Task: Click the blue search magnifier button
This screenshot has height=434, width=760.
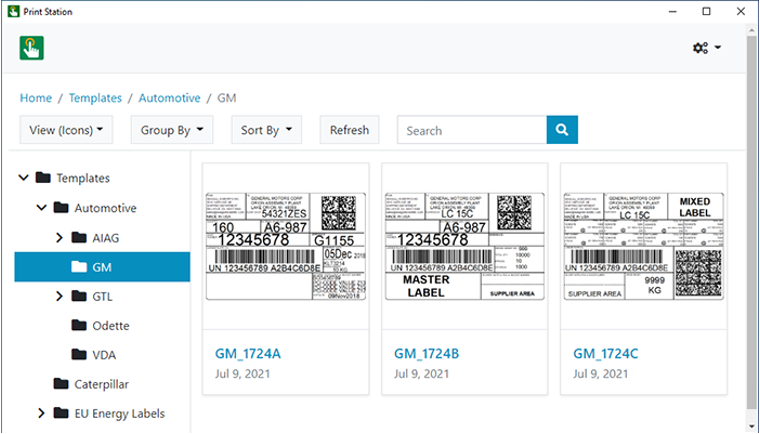Action: 562,130
